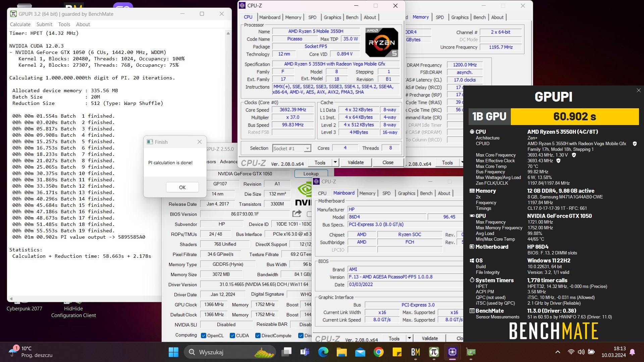The image size is (644, 362).
Task: Click the Close button in the front CPU-Z
Action: point(388,162)
